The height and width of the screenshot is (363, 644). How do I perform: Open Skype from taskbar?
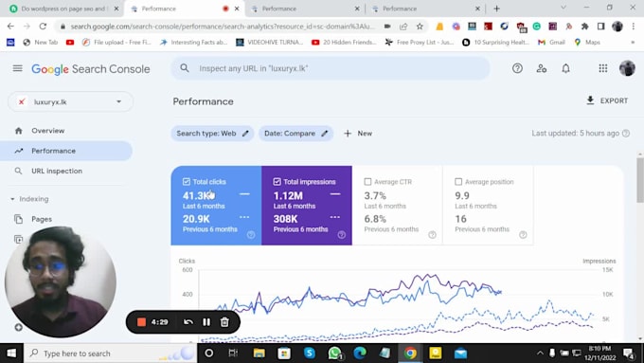(x=310, y=353)
